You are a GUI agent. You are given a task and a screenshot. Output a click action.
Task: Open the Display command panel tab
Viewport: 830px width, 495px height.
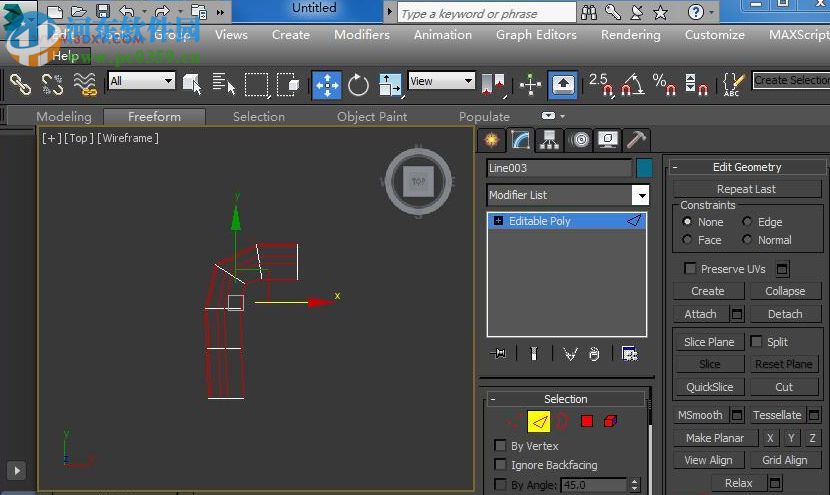click(608, 140)
